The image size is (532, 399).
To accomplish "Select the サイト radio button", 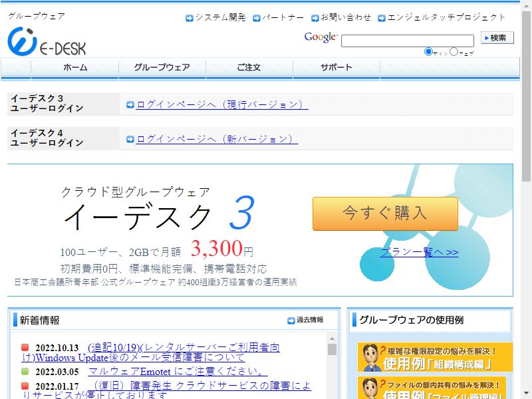I will pyautogui.click(x=428, y=52).
